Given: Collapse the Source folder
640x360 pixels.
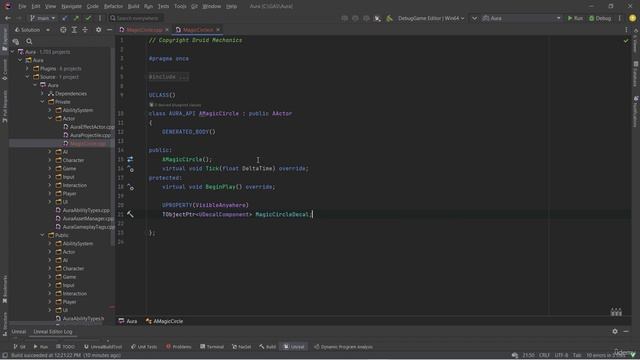Looking at the screenshot, I should (28, 77).
